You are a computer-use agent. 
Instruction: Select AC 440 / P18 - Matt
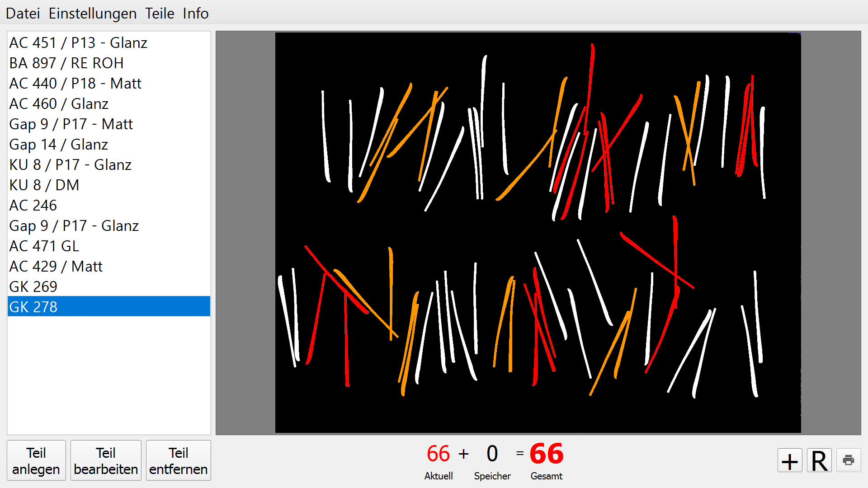(109, 83)
